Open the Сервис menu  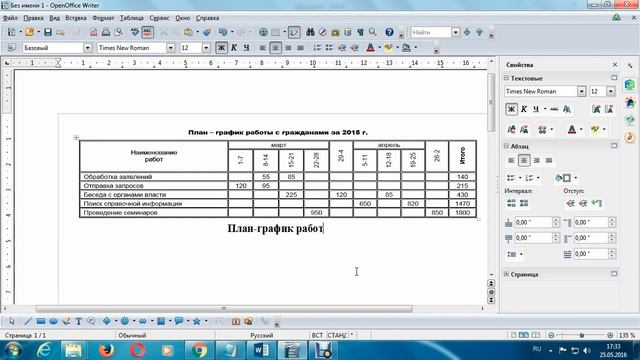159,18
